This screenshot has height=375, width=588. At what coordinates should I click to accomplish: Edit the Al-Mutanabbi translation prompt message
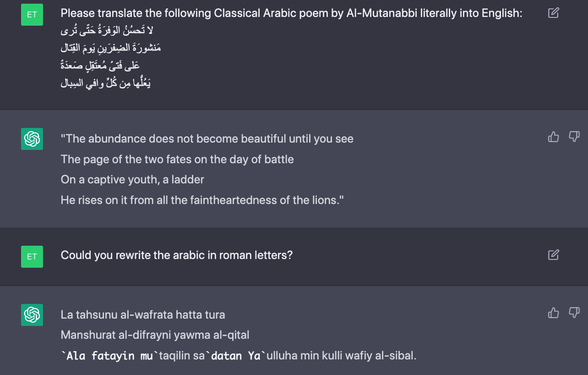pyautogui.click(x=553, y=13)
